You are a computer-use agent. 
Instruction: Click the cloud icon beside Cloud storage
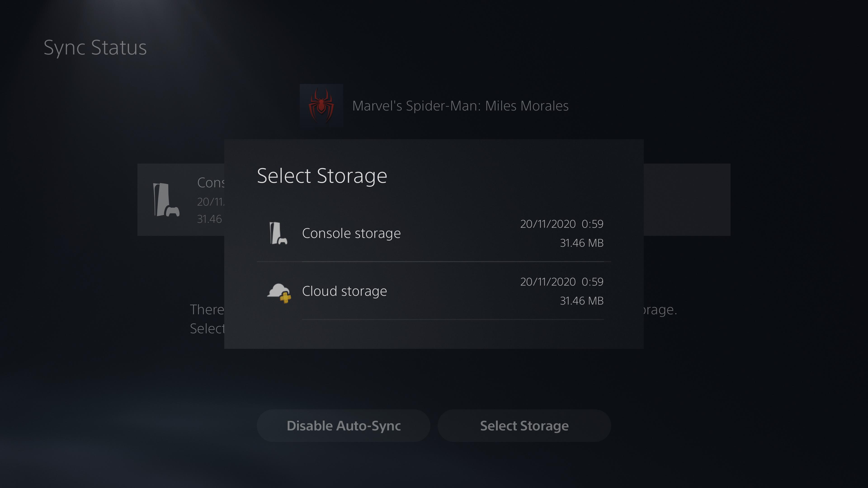[277, 290]
